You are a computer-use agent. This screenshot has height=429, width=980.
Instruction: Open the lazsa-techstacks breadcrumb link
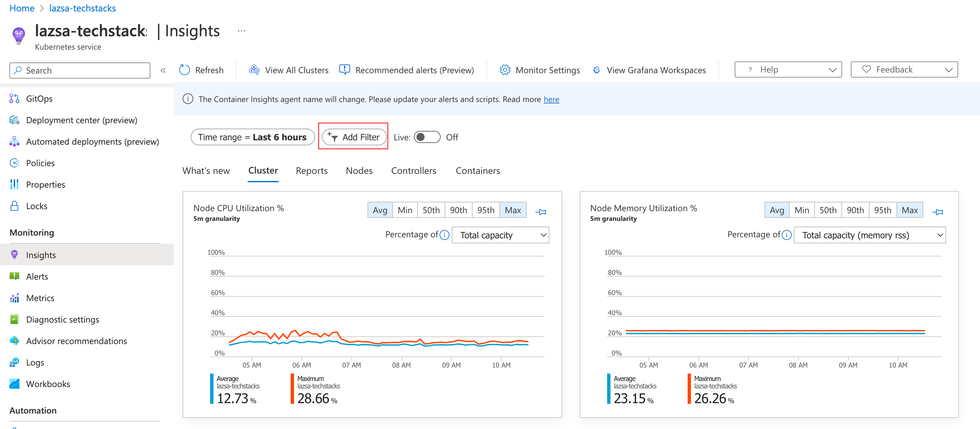click(82, 8)
